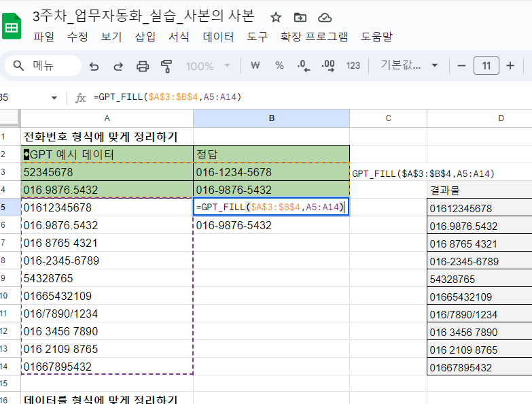This screenshot has width=532, height=404.
Task: Click cell B6 with 016-9876-5432
Action: tap(271, 225)
